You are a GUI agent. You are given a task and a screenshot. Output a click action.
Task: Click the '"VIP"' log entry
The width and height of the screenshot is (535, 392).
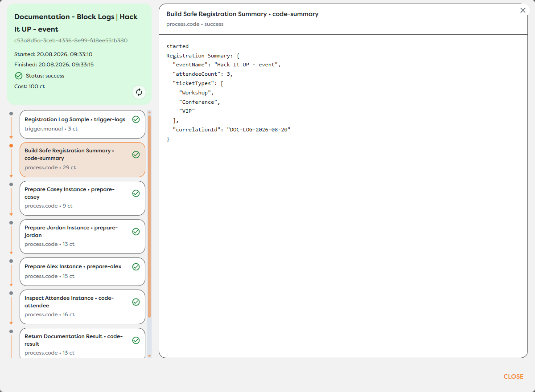click(187, 111)
